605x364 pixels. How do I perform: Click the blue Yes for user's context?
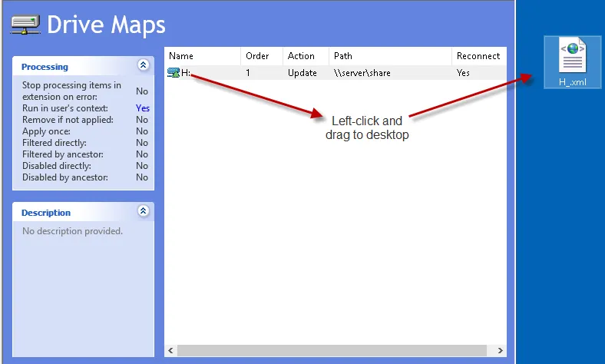click(x=142, y=108)
